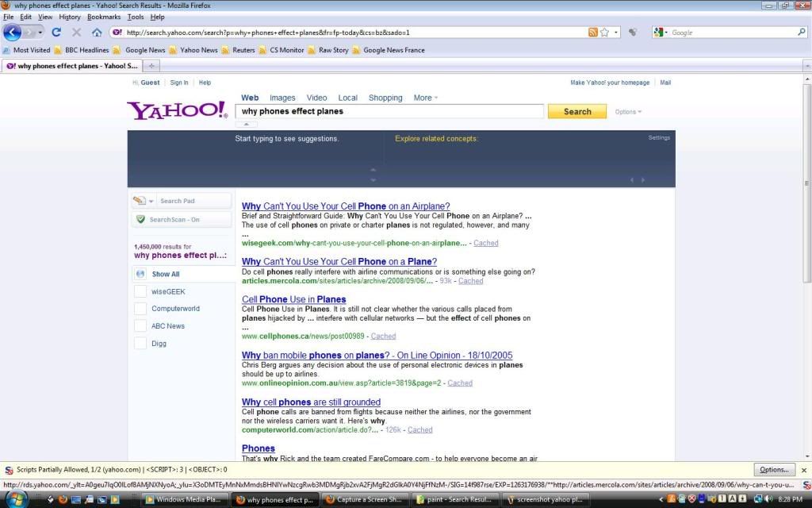The height and width of the screenshot is (508, 812).
Task: Click the yellow Search button
Action: 577,111
